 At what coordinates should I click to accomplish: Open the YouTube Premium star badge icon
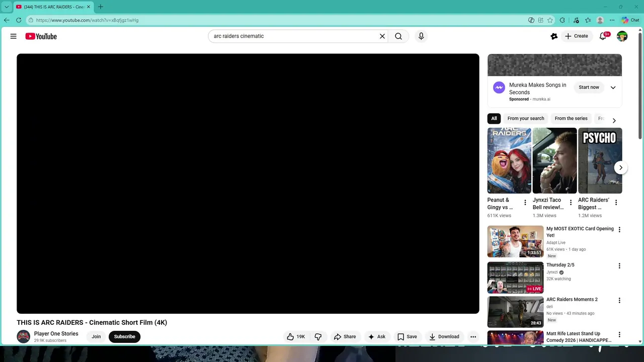coord(554,36)
